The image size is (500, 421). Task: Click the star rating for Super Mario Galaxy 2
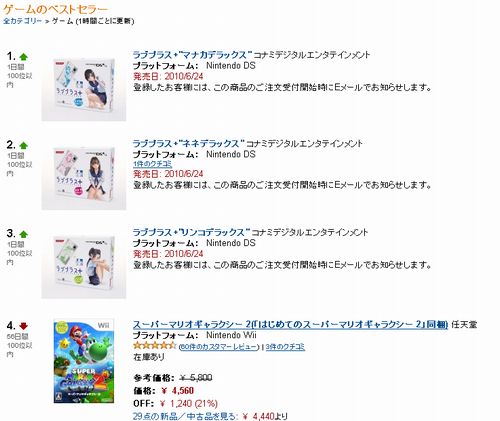[x=154, y=346]
